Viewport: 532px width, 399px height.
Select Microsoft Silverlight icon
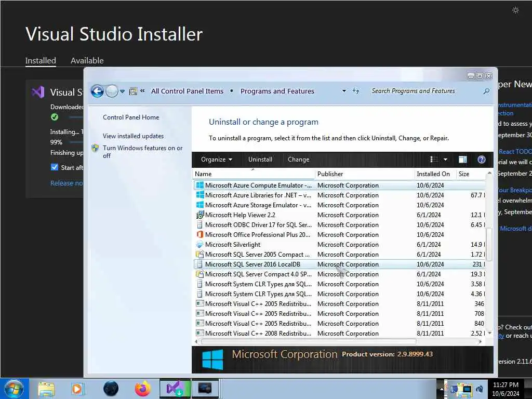point(200,244)
